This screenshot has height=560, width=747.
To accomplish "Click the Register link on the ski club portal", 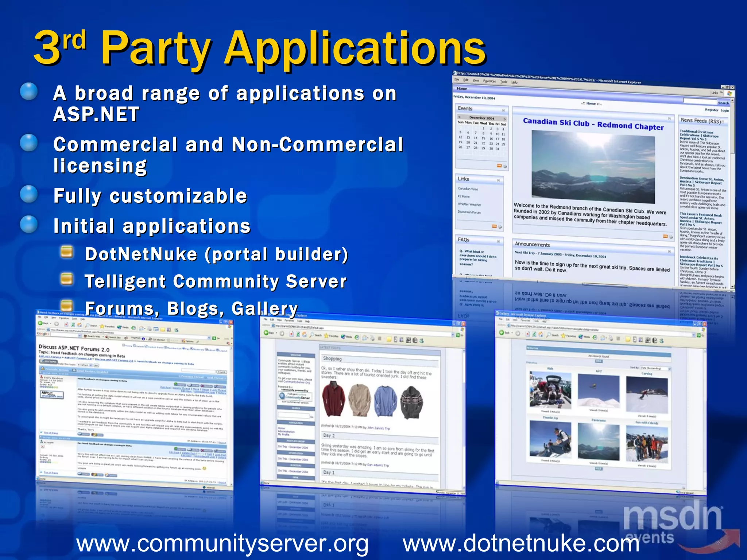I will tap(711, 110).
